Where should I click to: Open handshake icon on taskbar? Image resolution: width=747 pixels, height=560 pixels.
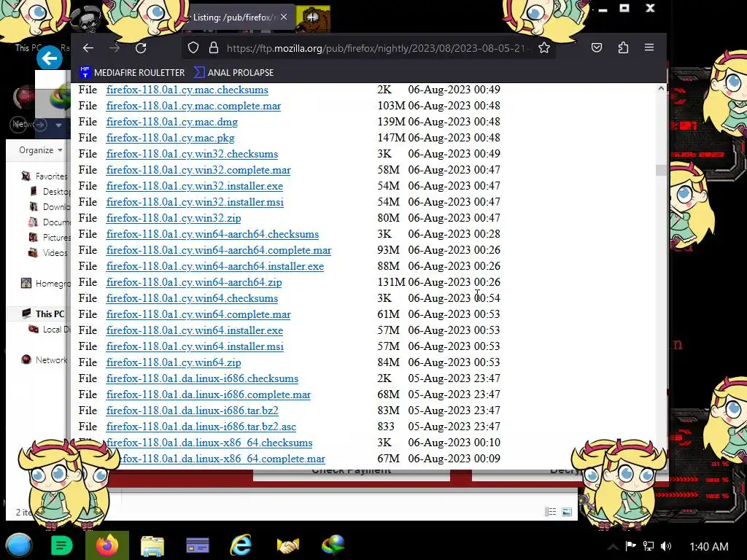(287, 545)
